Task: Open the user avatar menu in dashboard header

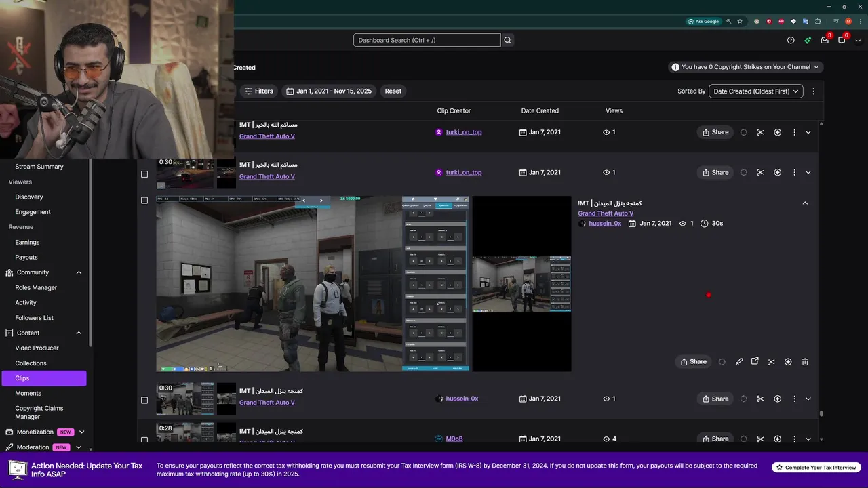Action: 858,40
